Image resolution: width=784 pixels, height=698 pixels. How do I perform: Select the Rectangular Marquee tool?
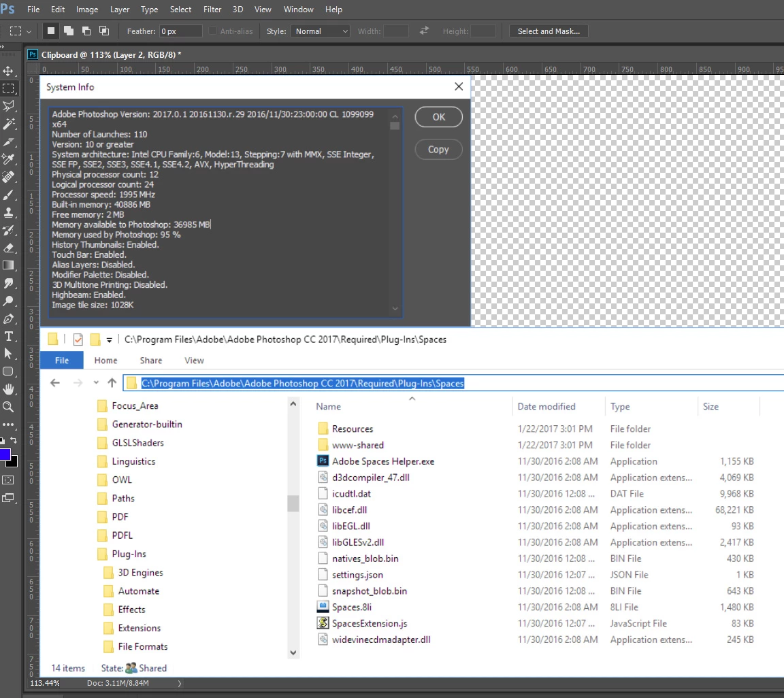coord(8,88)
